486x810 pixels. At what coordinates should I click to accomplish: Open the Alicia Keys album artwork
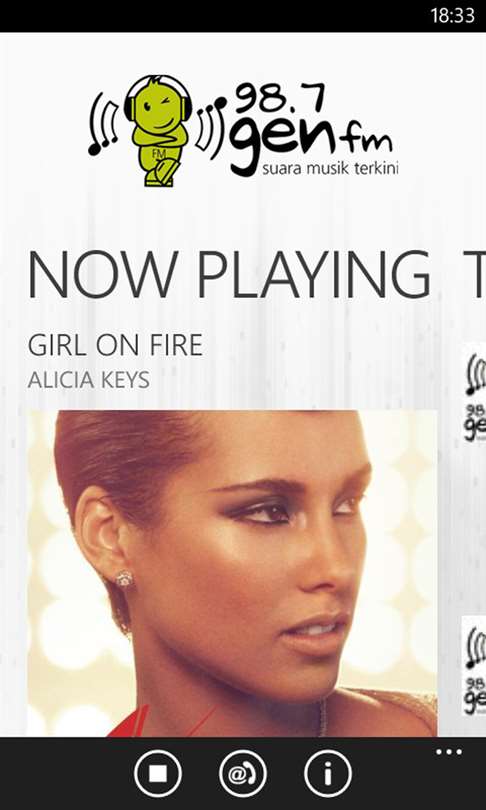[x=232, y=573]
